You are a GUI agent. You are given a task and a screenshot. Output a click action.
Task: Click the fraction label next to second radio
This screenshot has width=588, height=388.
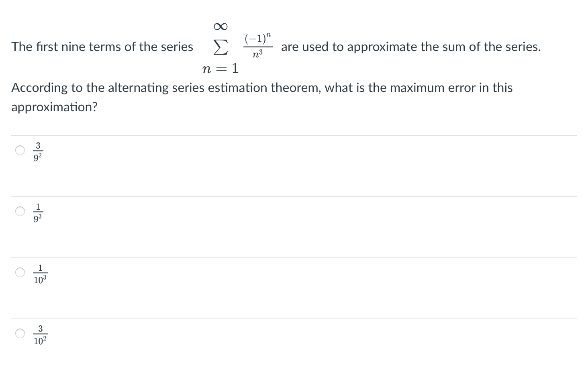[x=38, y=212]
